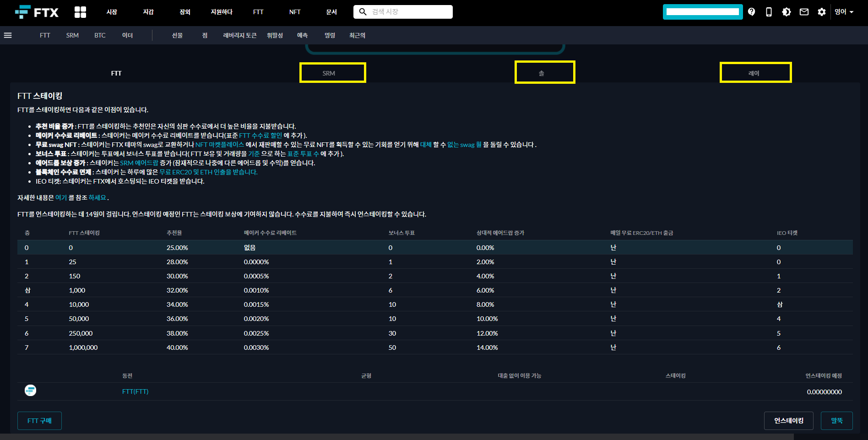
Task: Open the FTT(FTT) coin link
Action: coord(135,391)
